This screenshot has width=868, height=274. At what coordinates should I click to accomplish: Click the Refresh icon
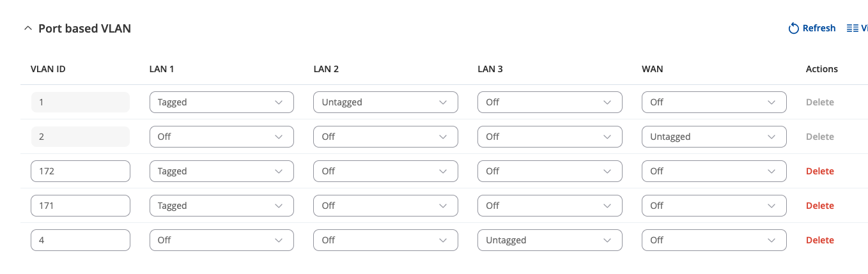click(x=794, y=28)
